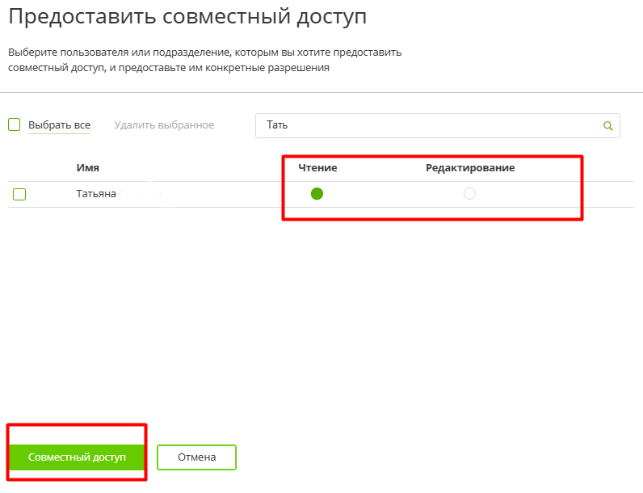This screenshot has width=643, height=493.
Task: Click the 'Предоставить совместный доступ' title
Action: tap(187, 17)
